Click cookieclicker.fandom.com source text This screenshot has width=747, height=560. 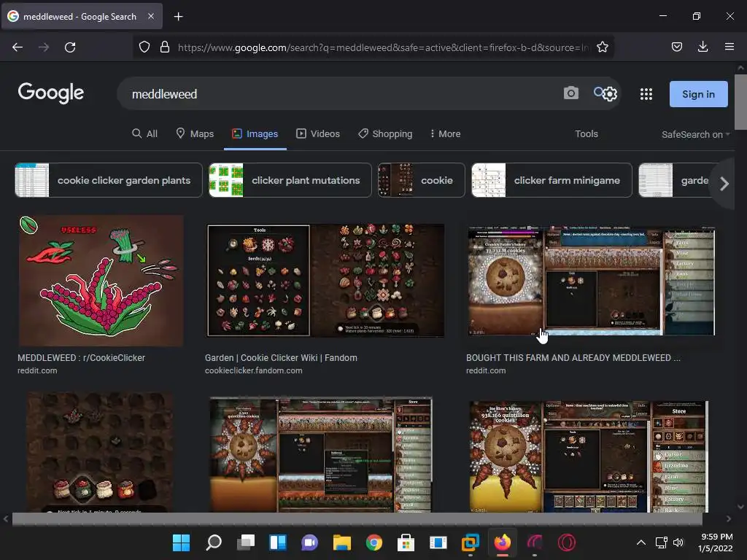(x=253, y=370)
